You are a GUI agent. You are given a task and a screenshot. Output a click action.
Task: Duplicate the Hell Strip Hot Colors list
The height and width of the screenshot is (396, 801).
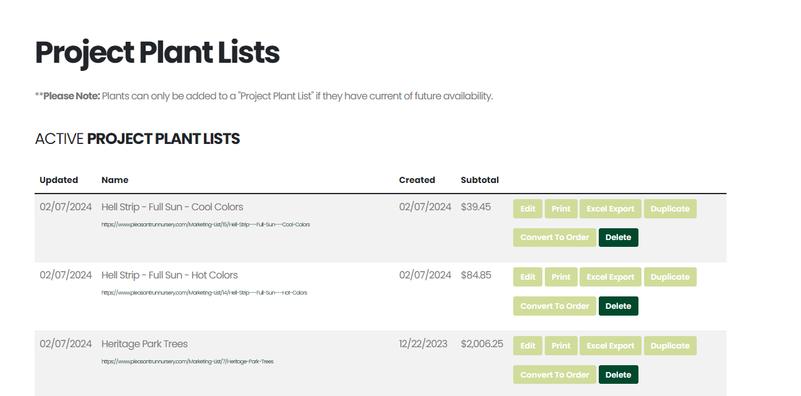pyautogui.click(x=670, y=277)
